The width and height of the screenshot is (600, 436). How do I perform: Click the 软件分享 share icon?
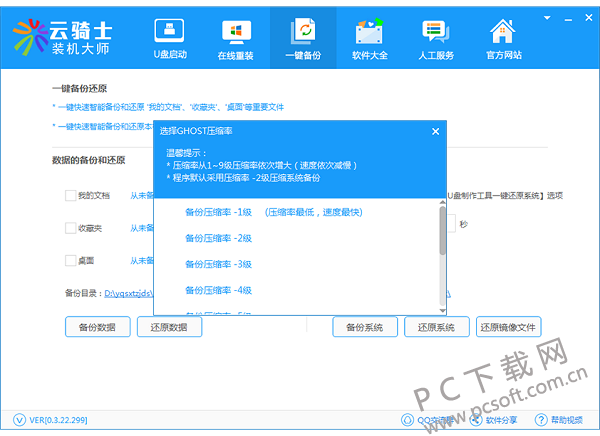point(476,420)
